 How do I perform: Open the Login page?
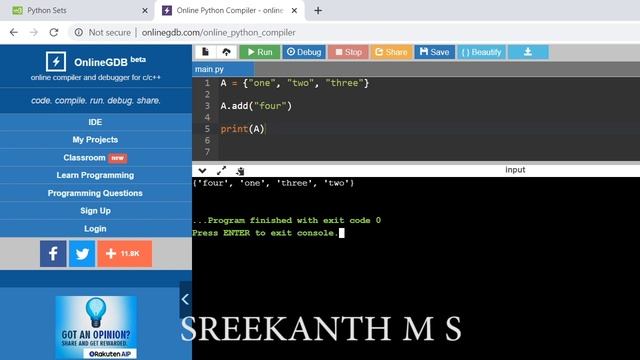(96, 229)
